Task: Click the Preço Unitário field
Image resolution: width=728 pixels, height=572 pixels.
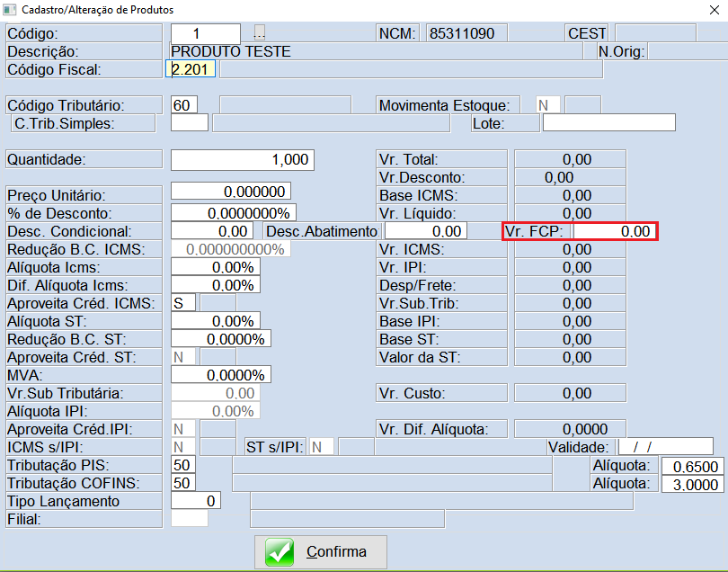Action: [x=230, y=192]
